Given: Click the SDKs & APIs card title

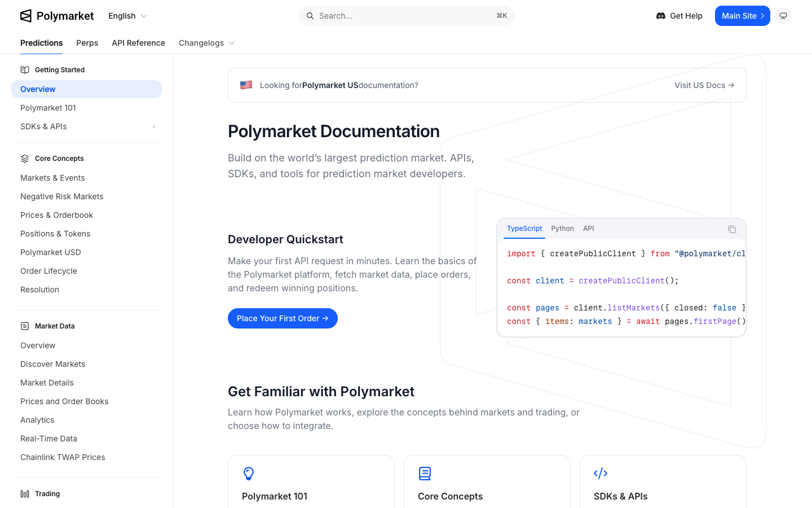Looking at the screenshot, I should 620,496.
